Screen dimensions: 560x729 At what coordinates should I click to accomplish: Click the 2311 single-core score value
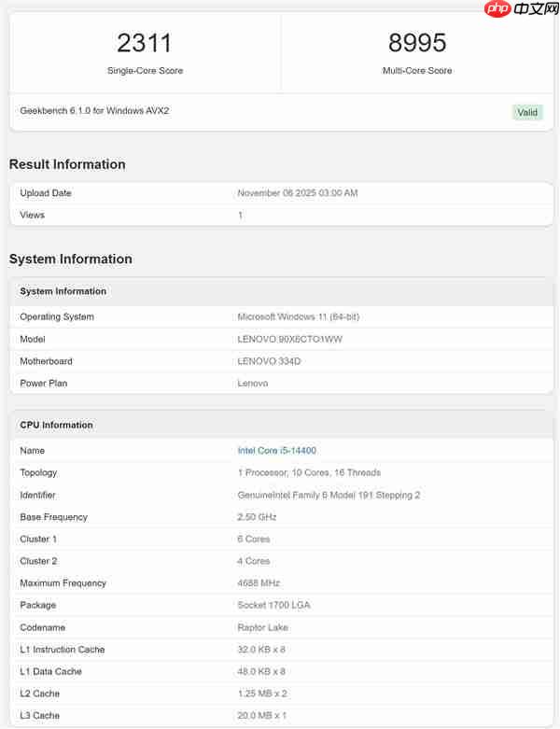(x=145, y=42)
